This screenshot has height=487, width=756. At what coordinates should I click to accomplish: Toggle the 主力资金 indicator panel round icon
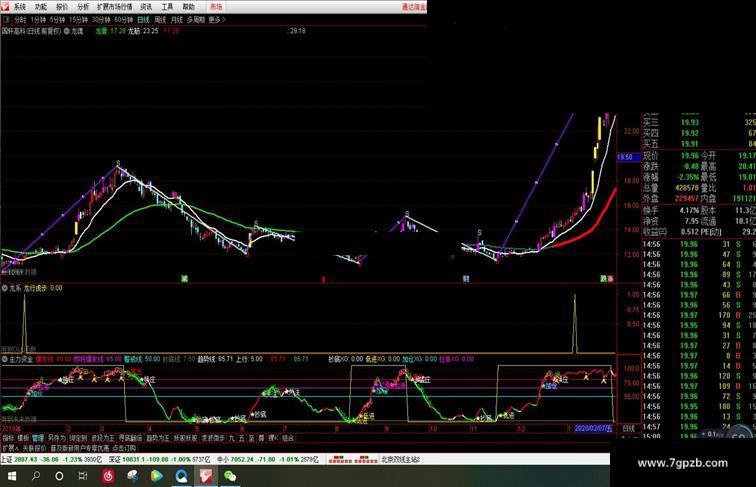point(4,359)
